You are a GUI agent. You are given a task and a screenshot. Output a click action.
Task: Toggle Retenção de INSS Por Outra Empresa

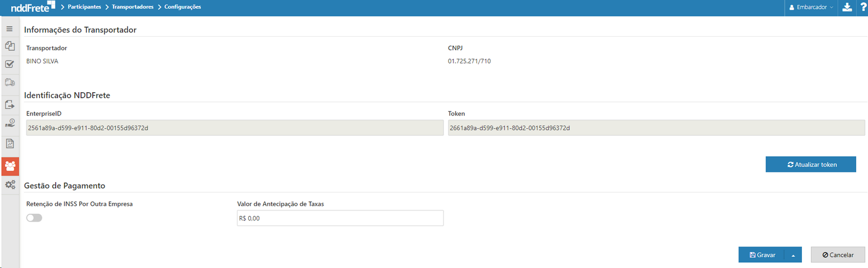pos(34,218)
